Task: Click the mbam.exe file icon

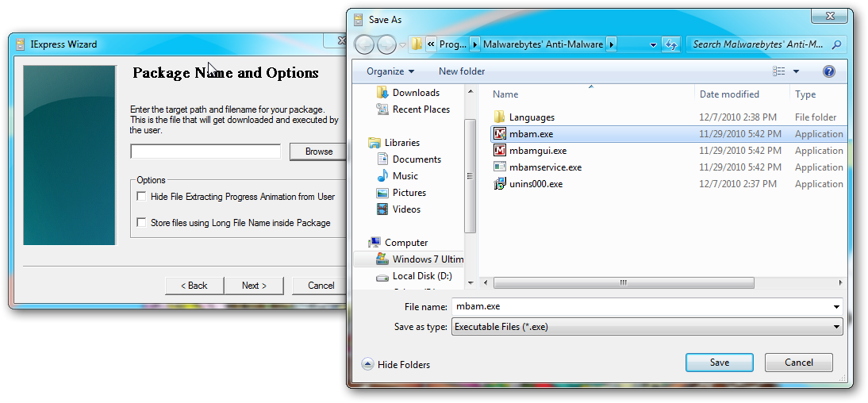Action: (500, 134)
